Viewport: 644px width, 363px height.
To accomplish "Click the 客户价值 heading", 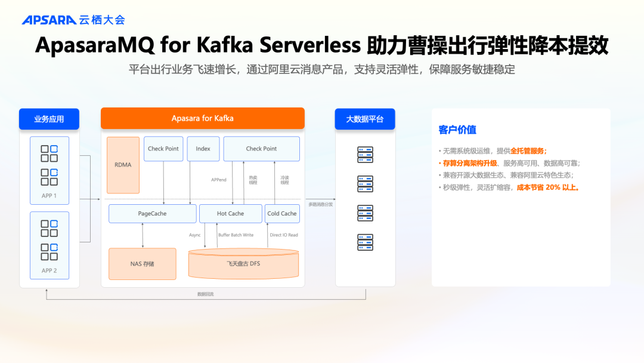I will pyautogui.click(x=457, y=130).
